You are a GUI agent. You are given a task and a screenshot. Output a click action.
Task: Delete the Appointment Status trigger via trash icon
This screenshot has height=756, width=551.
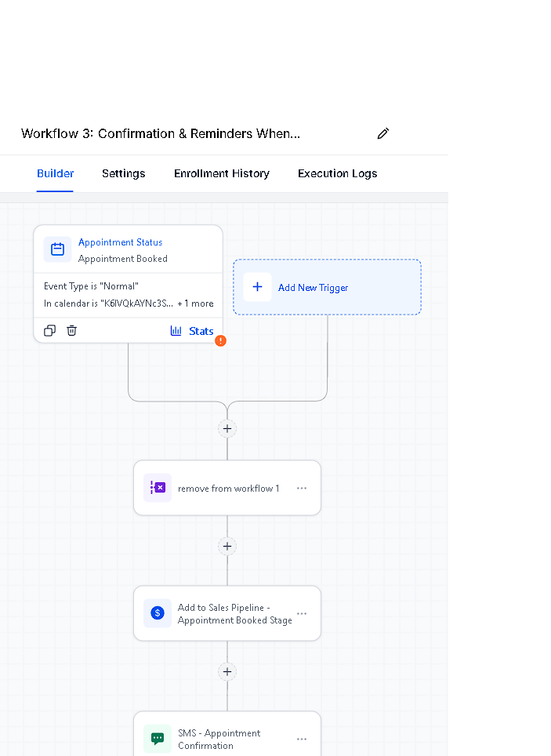[71, 331]
